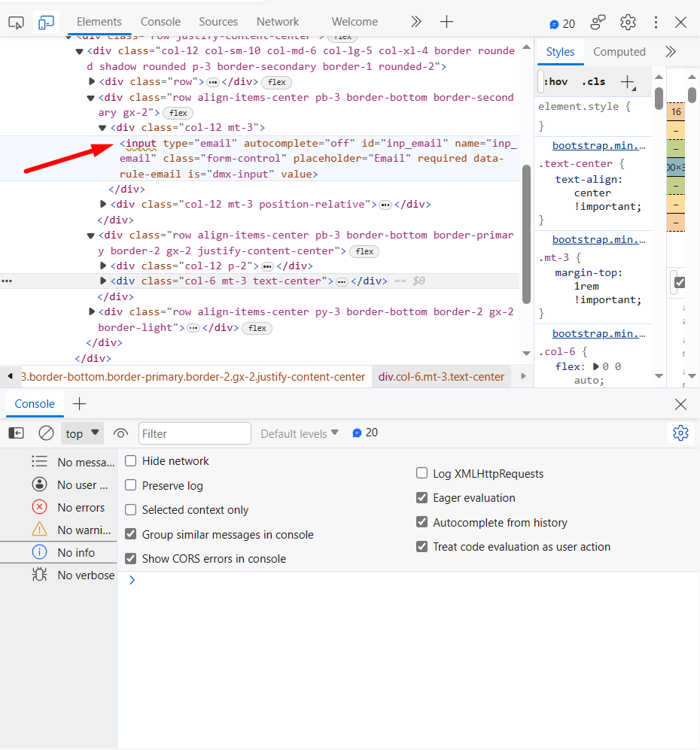Open the first bootstrap.min stylesheet link
Viewport: 700px width, 750px height.
(598, 146)
